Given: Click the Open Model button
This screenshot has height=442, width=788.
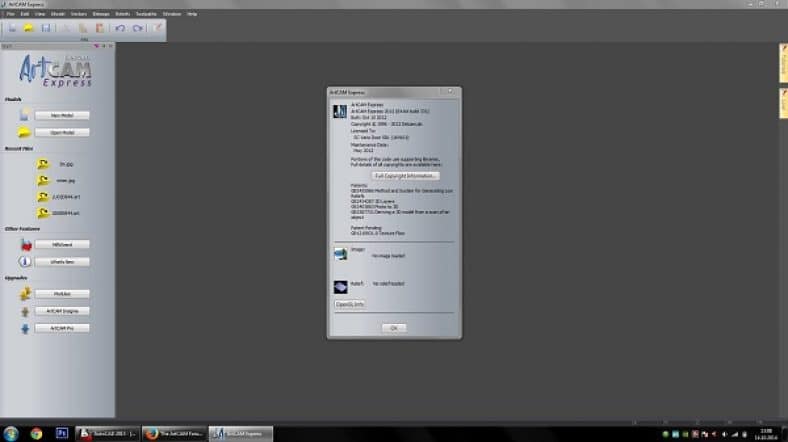Looking at the screenshot, I should (62, 133).
